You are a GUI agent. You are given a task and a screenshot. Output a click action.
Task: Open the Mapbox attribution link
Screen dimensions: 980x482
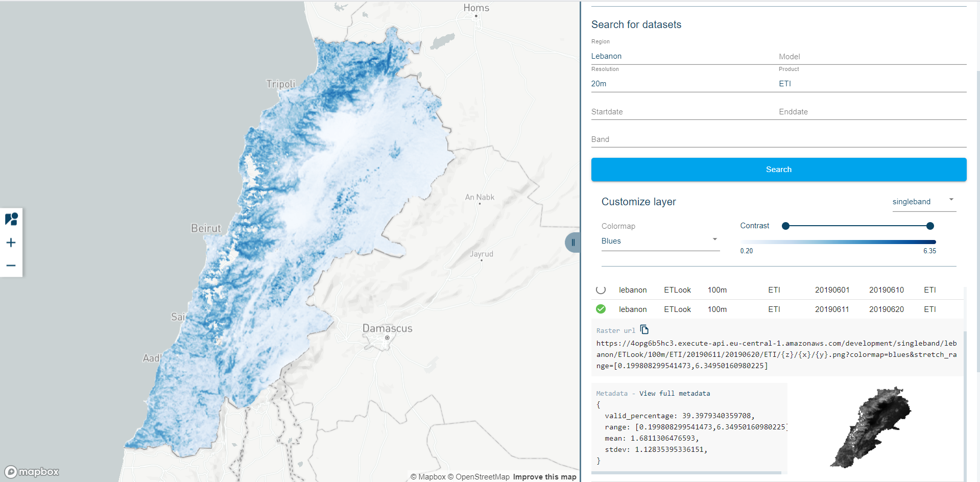pyautogui.click(x=428, y=477)
